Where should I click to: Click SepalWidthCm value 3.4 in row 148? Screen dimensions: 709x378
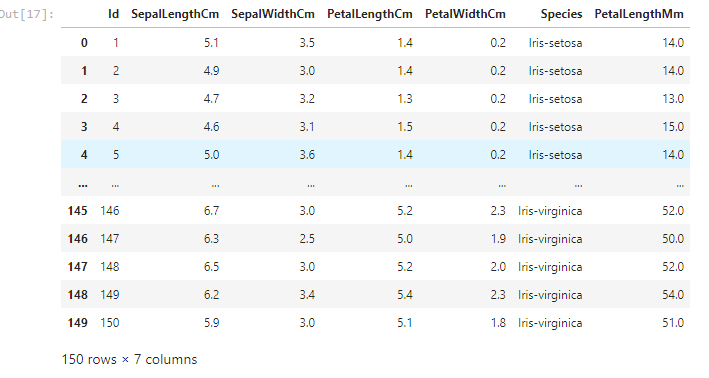coord(307,295)
